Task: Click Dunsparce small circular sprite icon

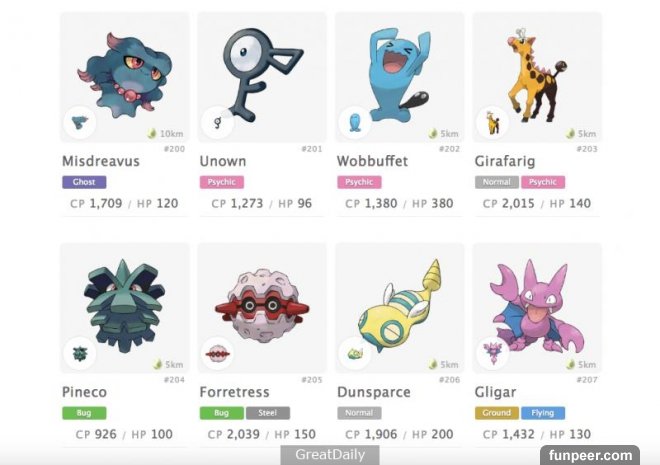Action: tap(355, 353)
